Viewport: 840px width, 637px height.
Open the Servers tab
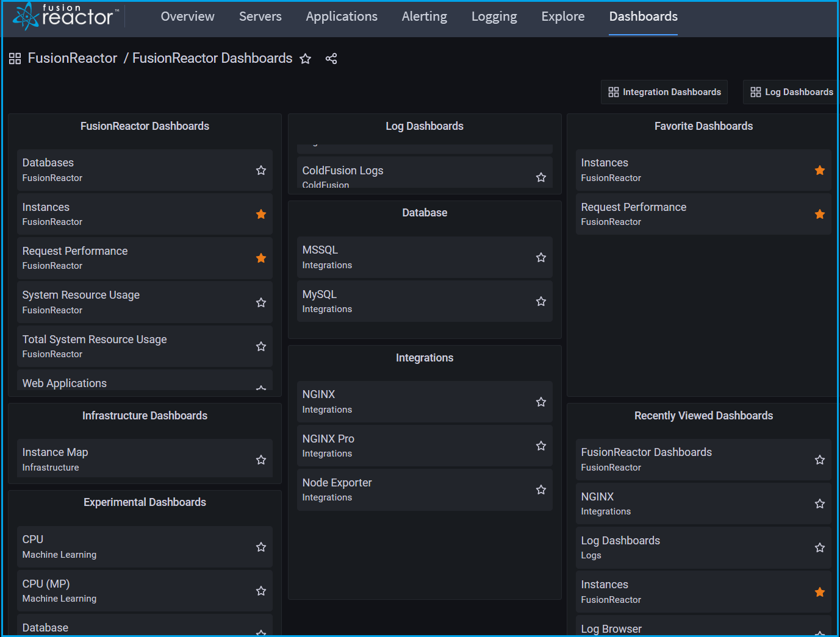click(x=260, y=16)
